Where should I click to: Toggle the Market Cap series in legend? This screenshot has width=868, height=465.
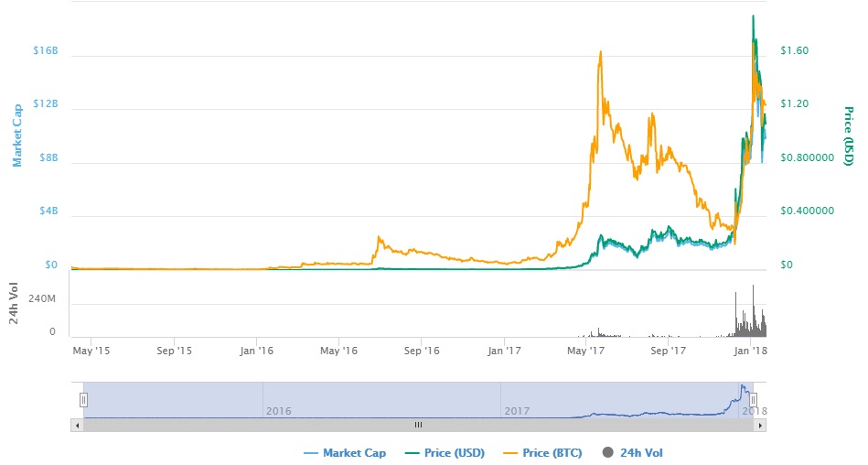(354, 453)
